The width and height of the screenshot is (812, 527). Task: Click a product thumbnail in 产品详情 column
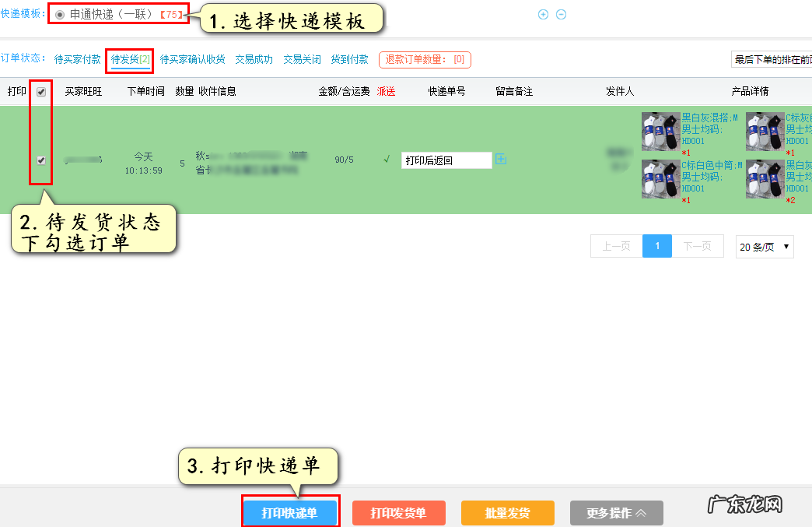pyautogui.click(x=660, y=132)
